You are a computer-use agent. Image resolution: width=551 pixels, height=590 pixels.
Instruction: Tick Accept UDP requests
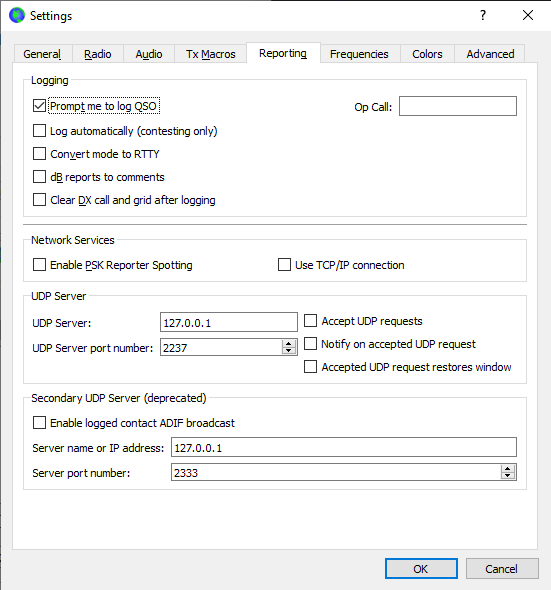311,321
